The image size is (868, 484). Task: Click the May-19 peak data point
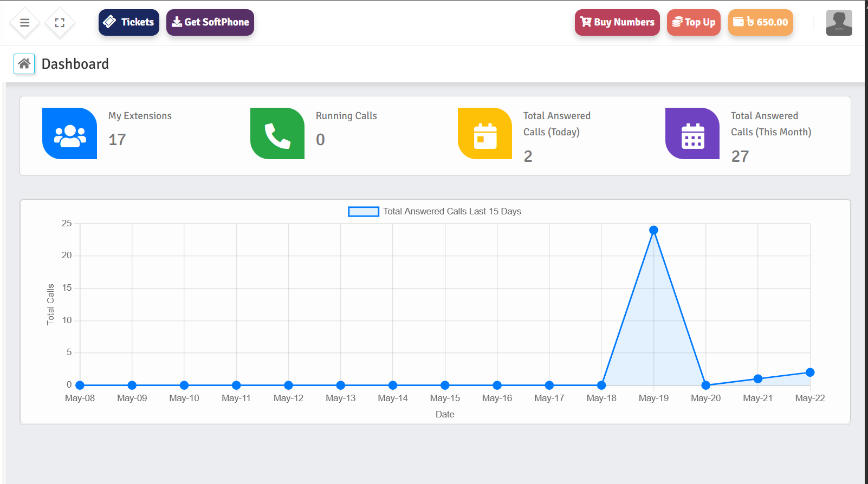tap(653, 230)
